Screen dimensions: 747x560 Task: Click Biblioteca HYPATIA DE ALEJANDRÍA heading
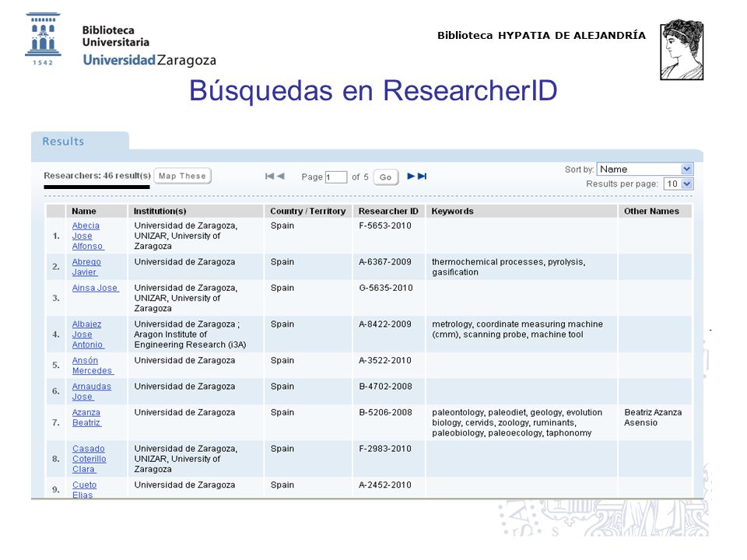point(542,35)
